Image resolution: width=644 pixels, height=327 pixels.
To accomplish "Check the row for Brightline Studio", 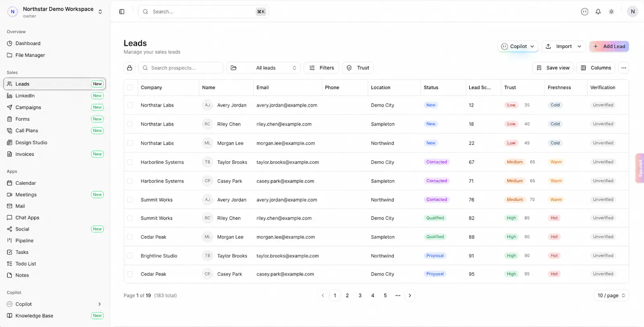I will [x=130, y=256].
